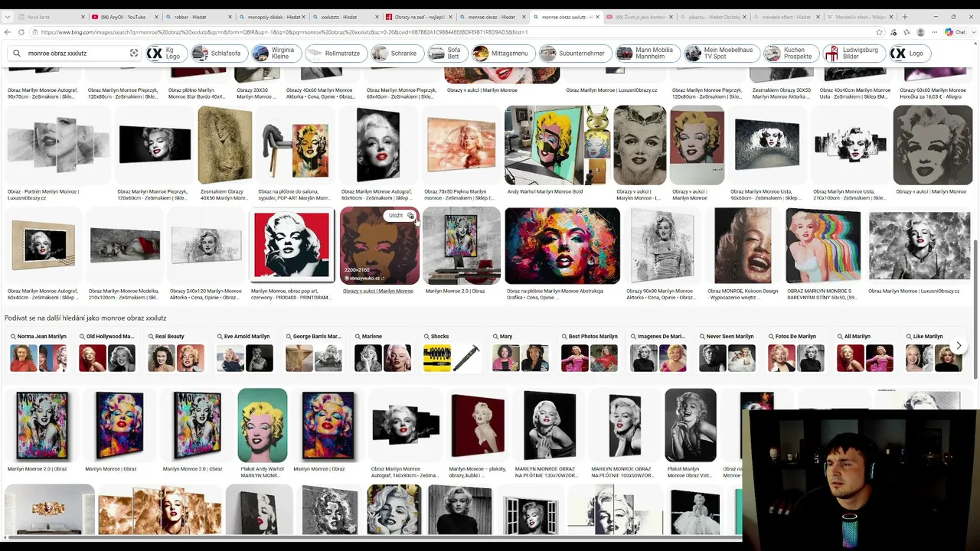Select the Subunternehmer filter chip
This screenshot has height=551, width=980.
point(574,54)
